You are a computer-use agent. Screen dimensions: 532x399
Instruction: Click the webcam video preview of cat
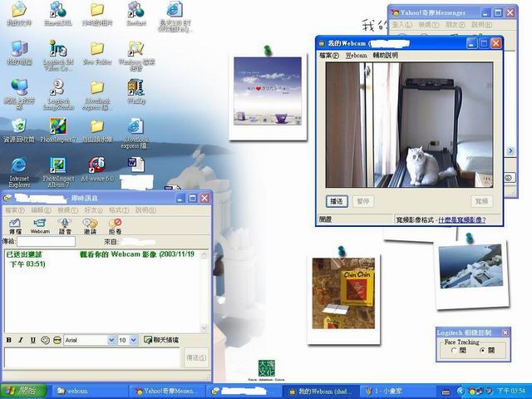(409, 125)
